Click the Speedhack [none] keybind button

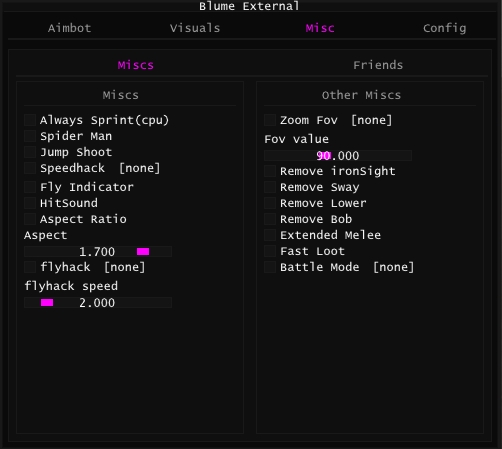(x=140, y=168)
